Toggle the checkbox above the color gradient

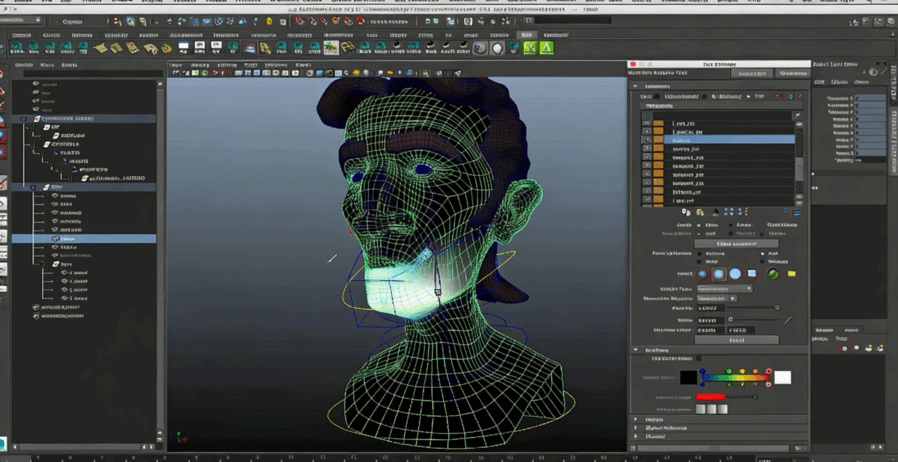[x=698, y=358]
